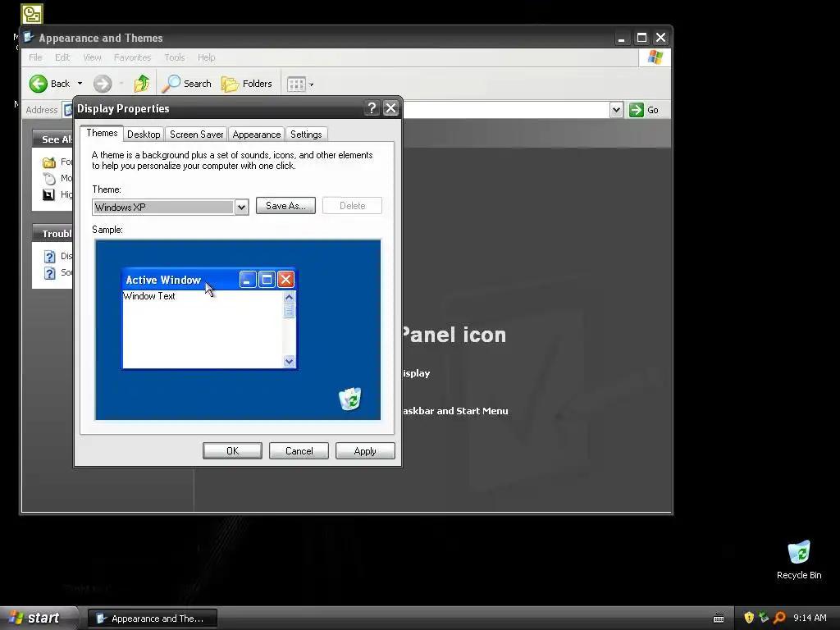Confirm with the OK button

click(232, 451)
